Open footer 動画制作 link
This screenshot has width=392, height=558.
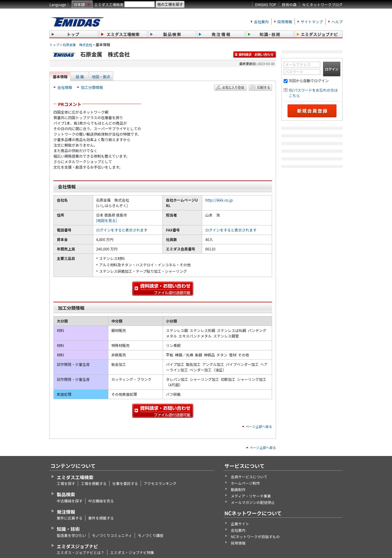pos(238,490)
